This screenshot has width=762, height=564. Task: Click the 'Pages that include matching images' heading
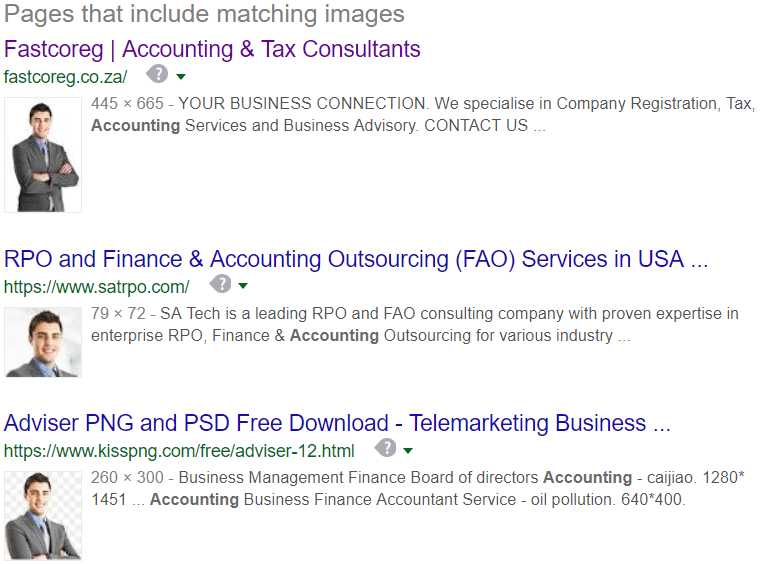204,15
